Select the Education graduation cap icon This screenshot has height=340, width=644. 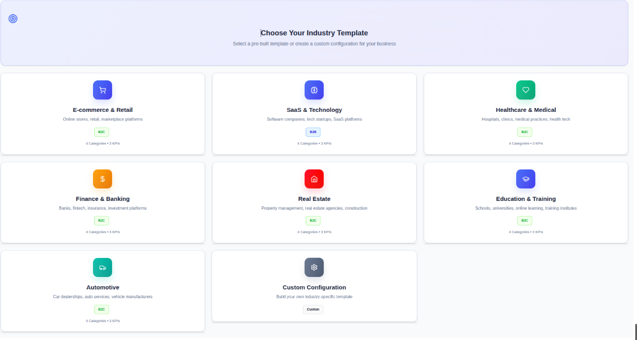click(526, 179)
